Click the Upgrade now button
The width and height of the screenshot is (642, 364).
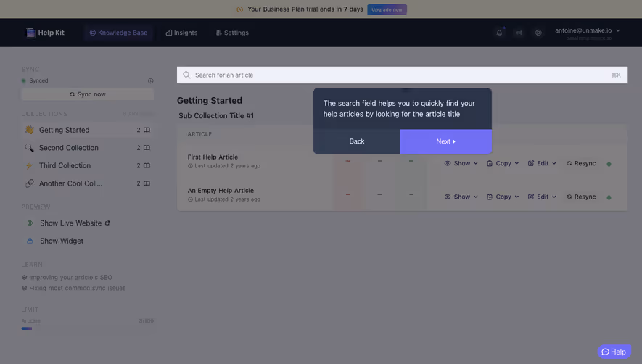pos(387,9)
